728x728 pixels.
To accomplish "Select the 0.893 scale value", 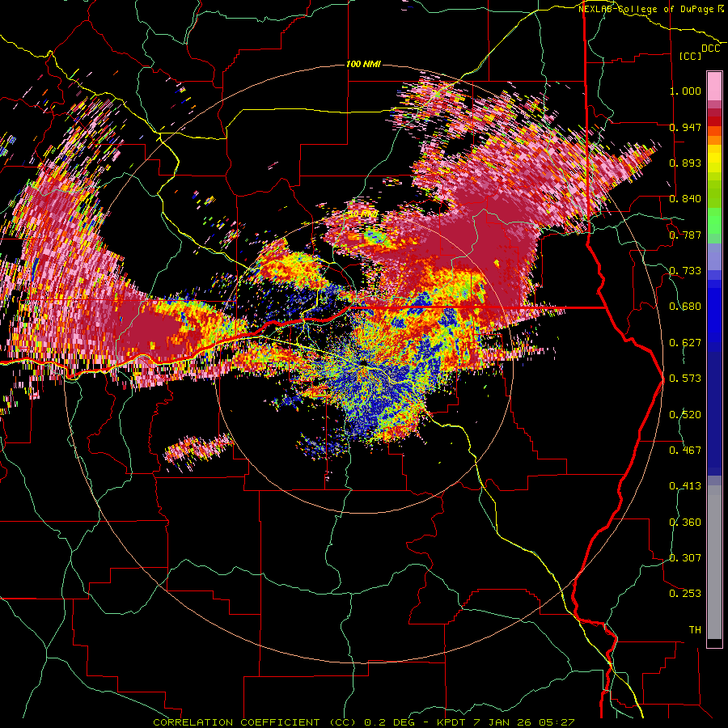I will point(685,163).
